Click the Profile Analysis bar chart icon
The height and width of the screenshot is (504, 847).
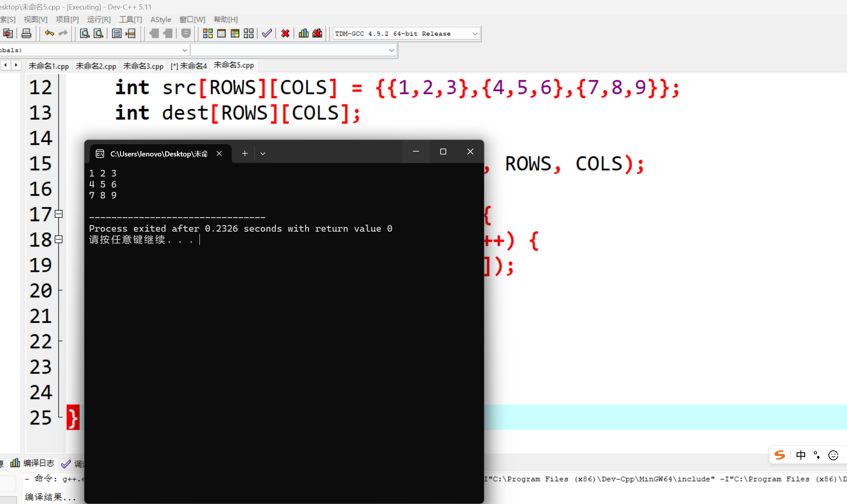(303, 33)
